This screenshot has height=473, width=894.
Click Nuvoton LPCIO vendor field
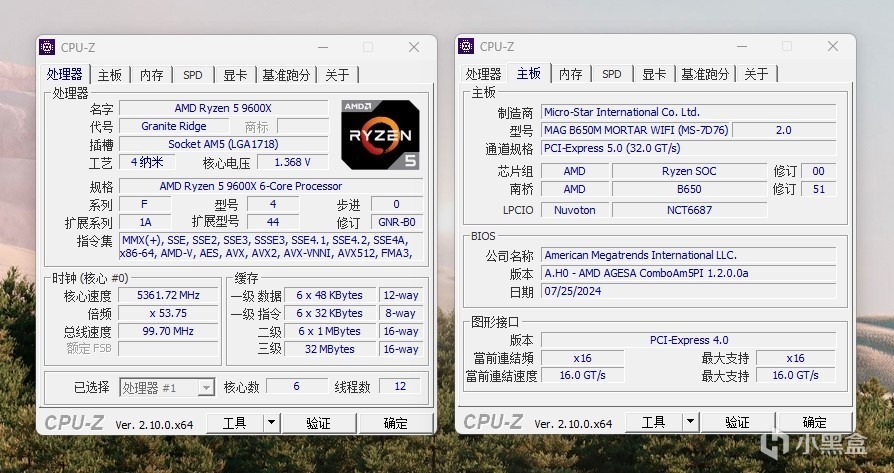pyautogui.click(x=575, y=210)
